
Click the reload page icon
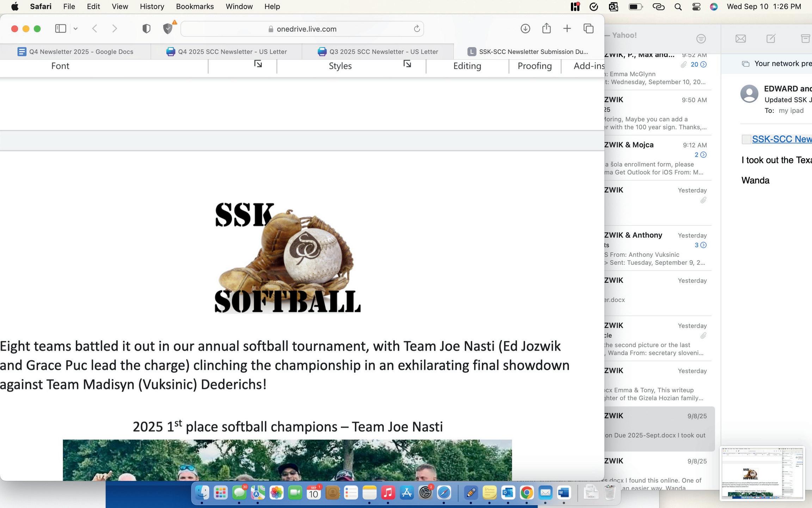pos(417,29)
